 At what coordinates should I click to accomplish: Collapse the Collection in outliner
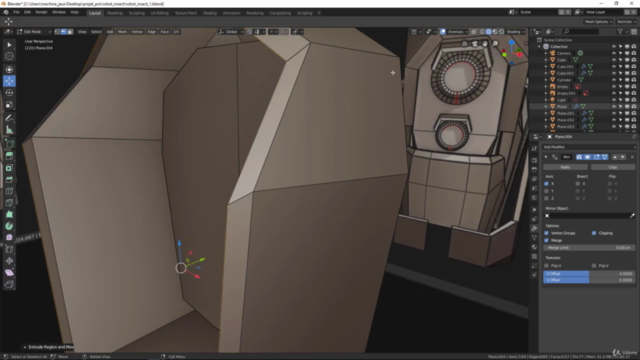(x=540, y=47)
